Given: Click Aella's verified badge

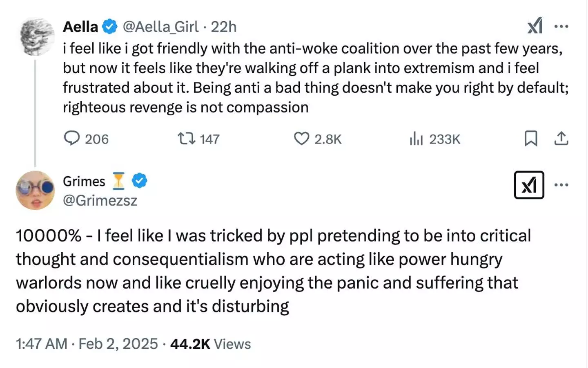Looking at the screenshot, I should tap(109, 26).
